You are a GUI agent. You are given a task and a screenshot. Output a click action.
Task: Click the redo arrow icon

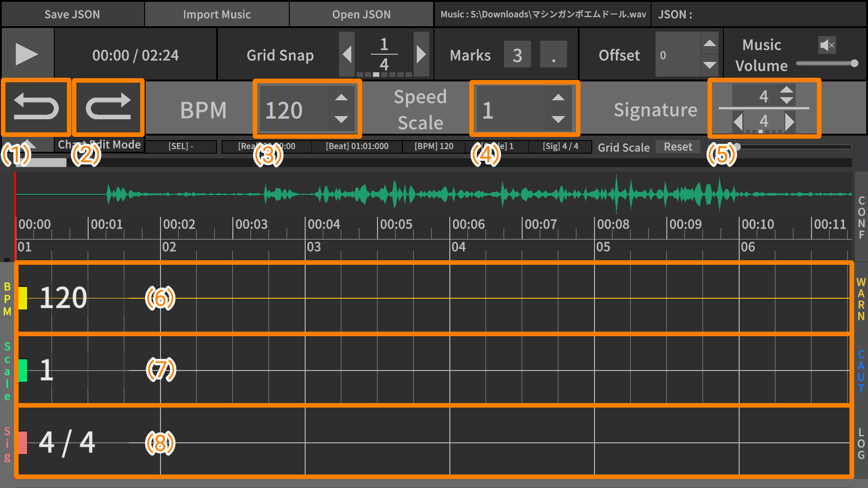108,108
